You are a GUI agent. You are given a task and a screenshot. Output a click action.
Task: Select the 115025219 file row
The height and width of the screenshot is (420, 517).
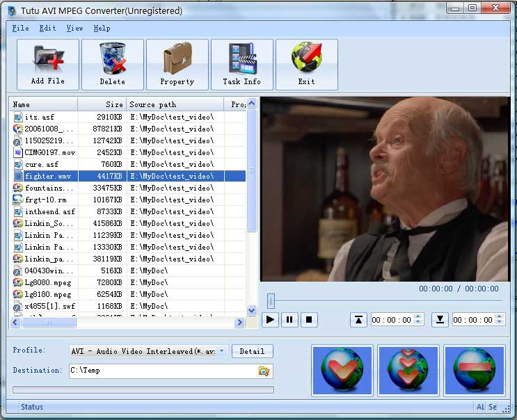(x=129, y=140)
